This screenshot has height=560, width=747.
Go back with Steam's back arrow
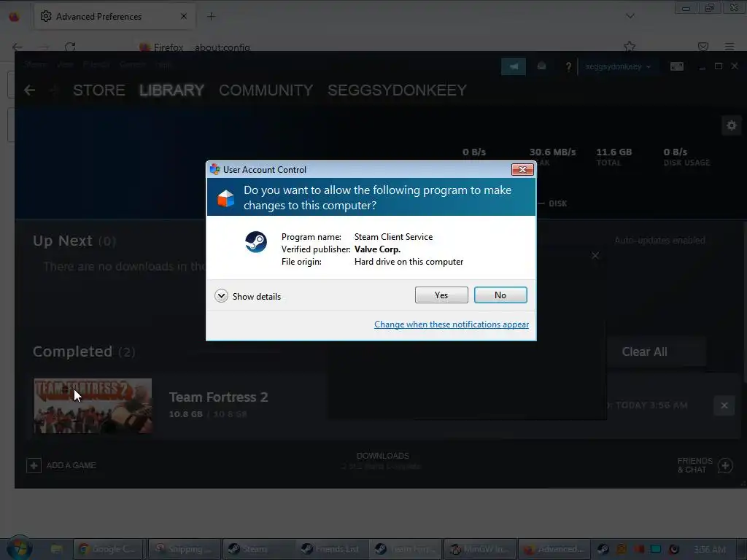[x=29, y=90]
